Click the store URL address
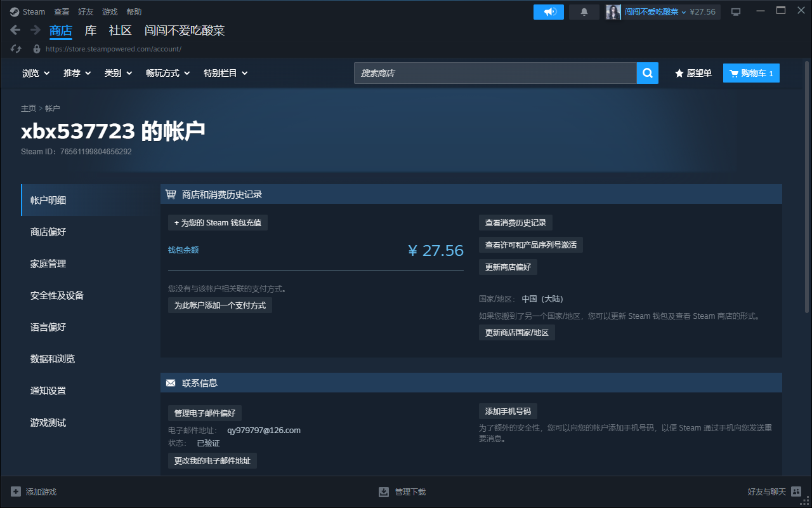 pos(114,49)
